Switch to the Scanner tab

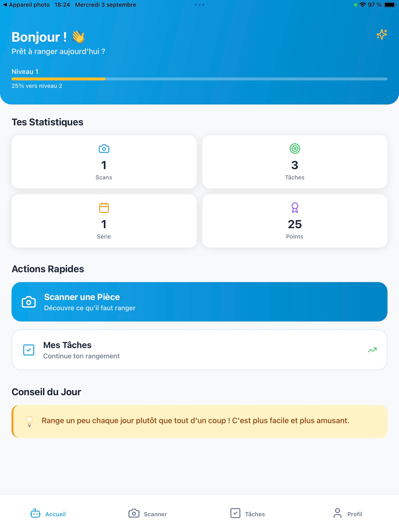pos(147,514)
